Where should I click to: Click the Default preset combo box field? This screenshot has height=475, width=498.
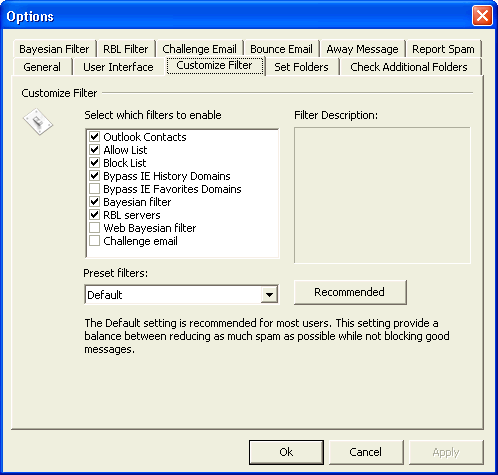(182, 294)
